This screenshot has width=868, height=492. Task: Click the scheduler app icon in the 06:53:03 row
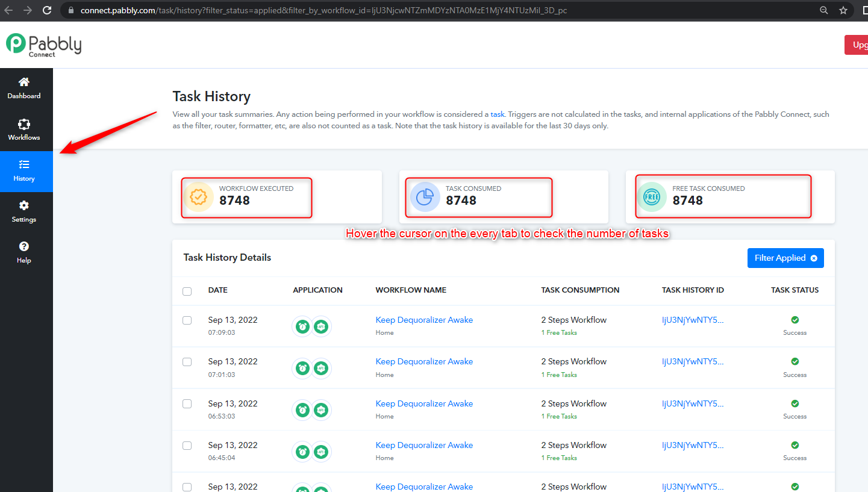[302, 410]
